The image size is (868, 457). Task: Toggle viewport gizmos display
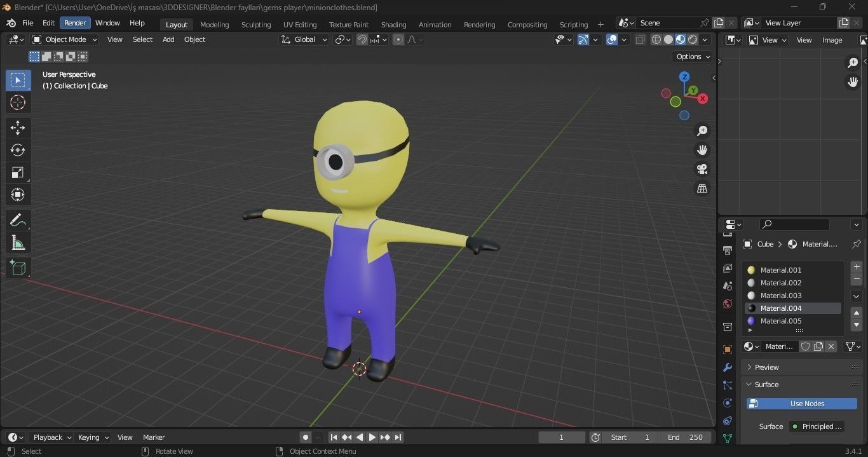(583, 39)
